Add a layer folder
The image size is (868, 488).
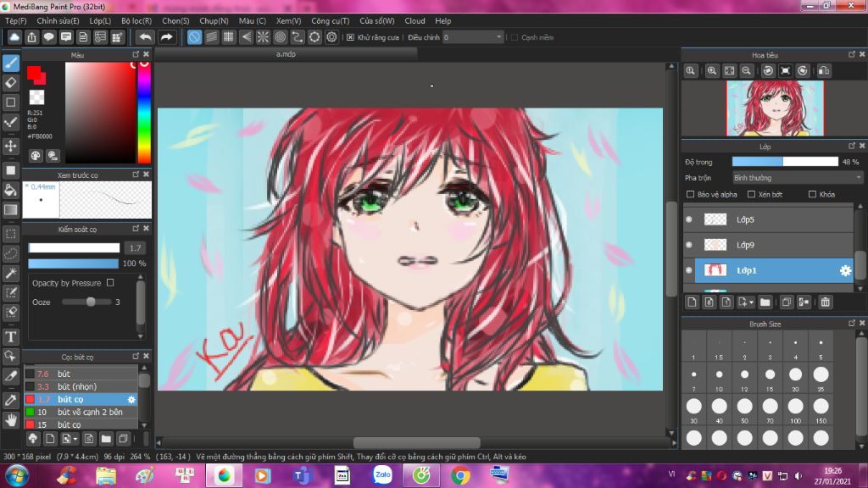pos(765,302)
